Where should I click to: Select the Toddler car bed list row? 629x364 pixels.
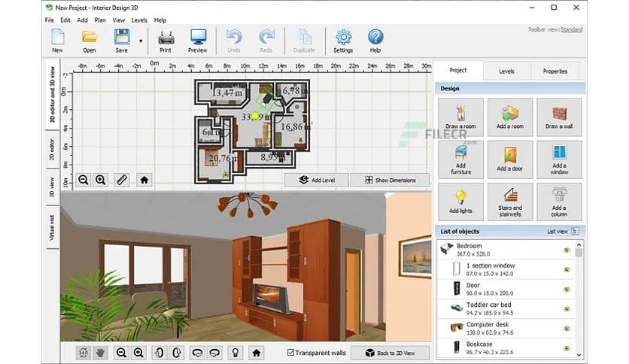click(x=506, y=308)
